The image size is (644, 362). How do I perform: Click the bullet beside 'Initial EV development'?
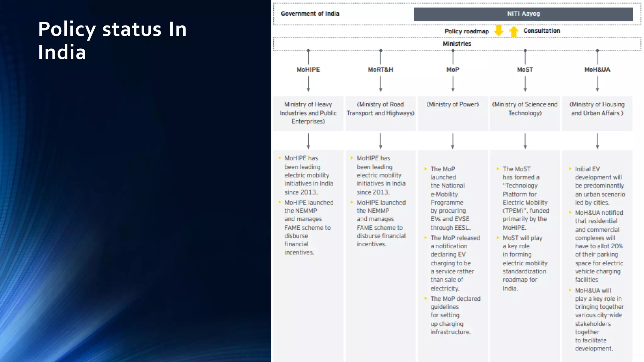click(570, 169)
